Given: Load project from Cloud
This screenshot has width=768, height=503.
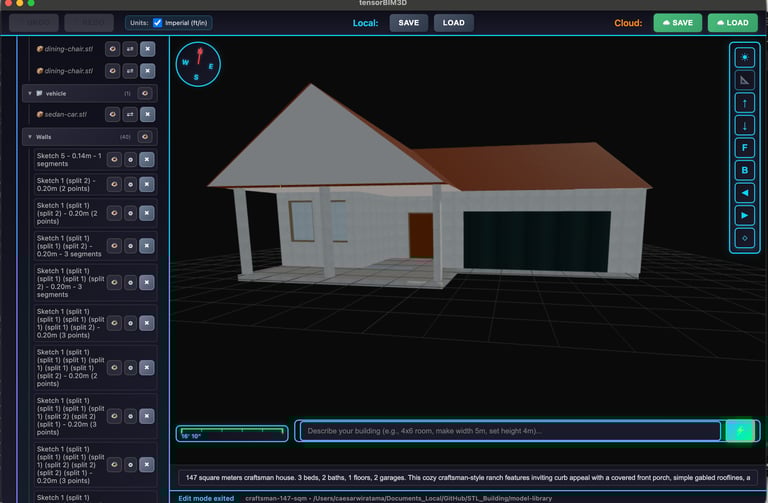Looking at the screenshot, I should tap(732, 23).
